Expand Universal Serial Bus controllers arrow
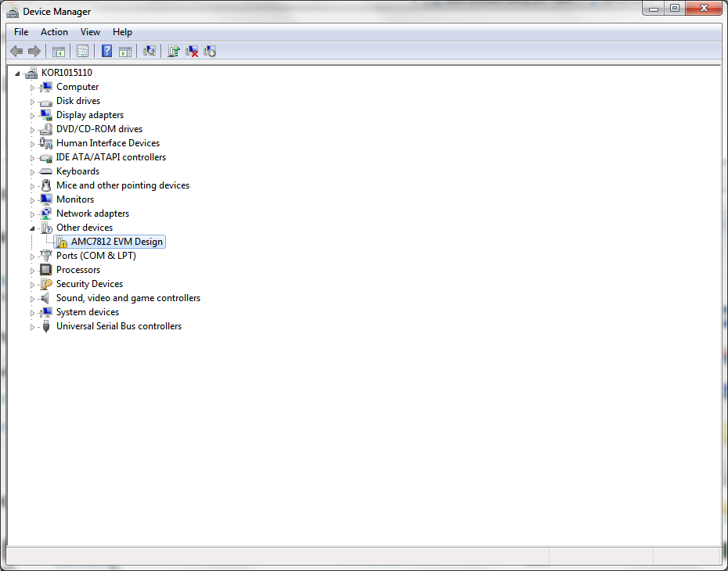 (x=32, y=327)
